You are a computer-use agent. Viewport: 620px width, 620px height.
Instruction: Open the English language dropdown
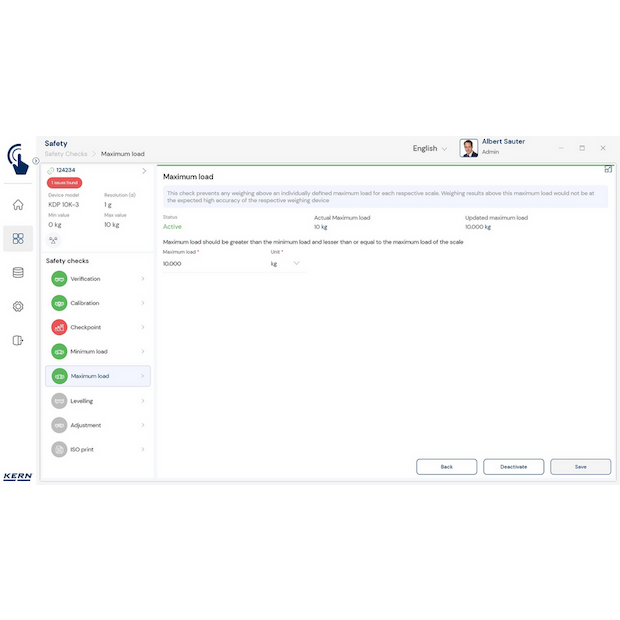pos(430,148)
